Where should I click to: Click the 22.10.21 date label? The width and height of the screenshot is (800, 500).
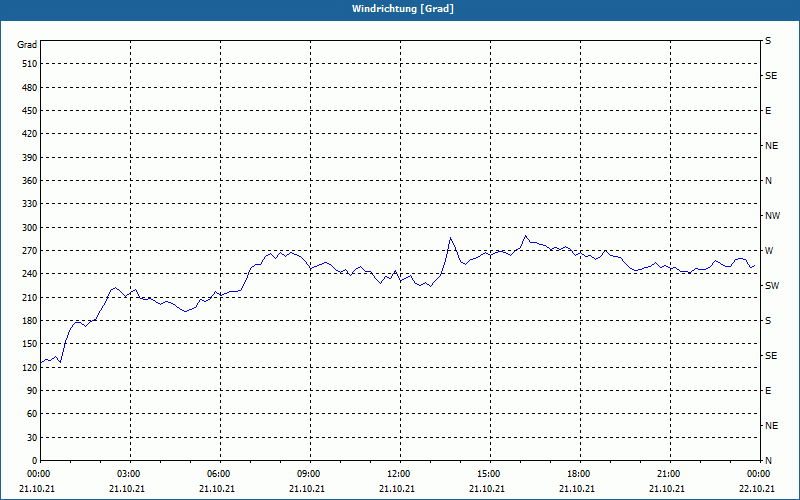[x=757, y=489]
